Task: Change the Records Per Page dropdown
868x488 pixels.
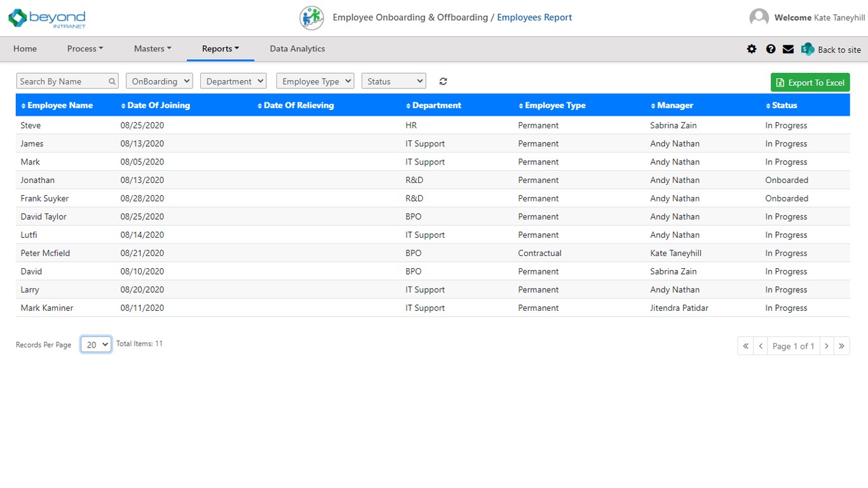Action: [x=96, y=344]
